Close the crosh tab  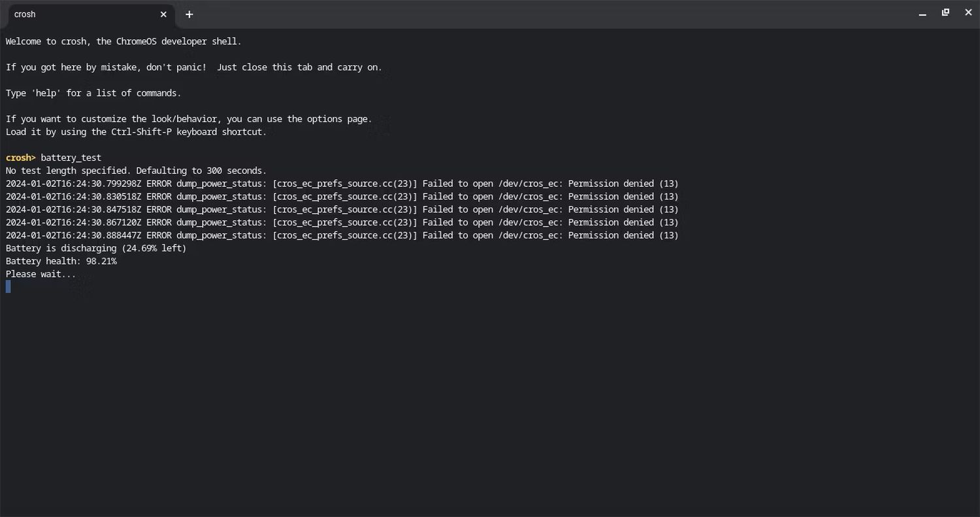[x=163, y=14]
